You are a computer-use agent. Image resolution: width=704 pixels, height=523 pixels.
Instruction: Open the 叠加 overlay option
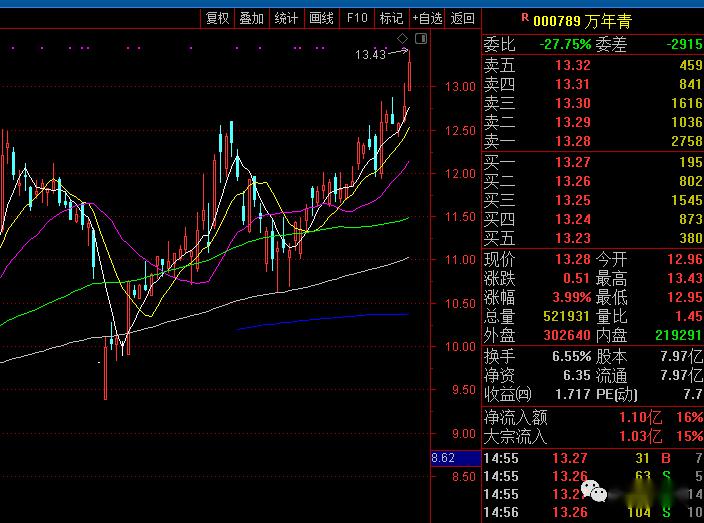251,18
